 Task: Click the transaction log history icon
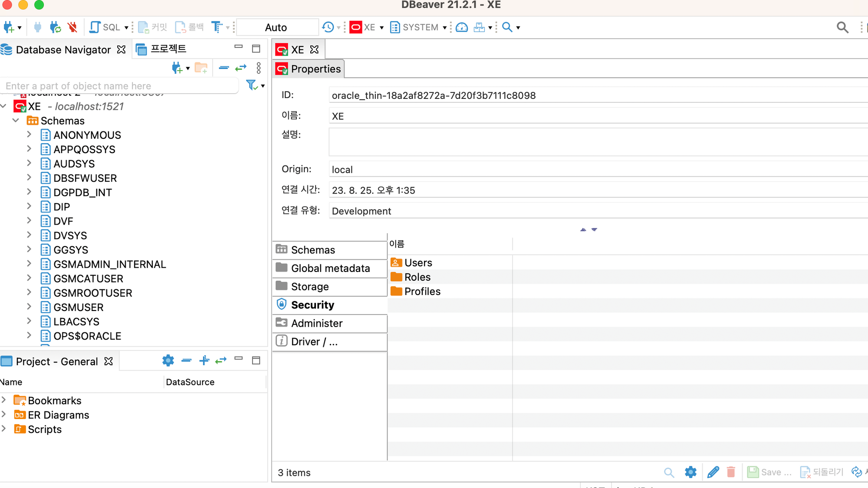328,27
